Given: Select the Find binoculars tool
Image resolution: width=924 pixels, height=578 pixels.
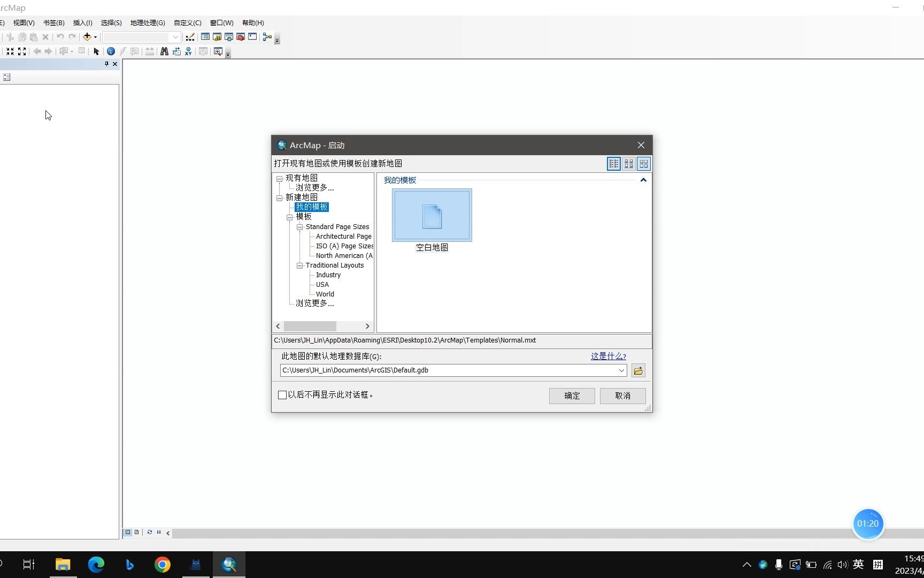Looking at the screenshot, I should [164, 51].
